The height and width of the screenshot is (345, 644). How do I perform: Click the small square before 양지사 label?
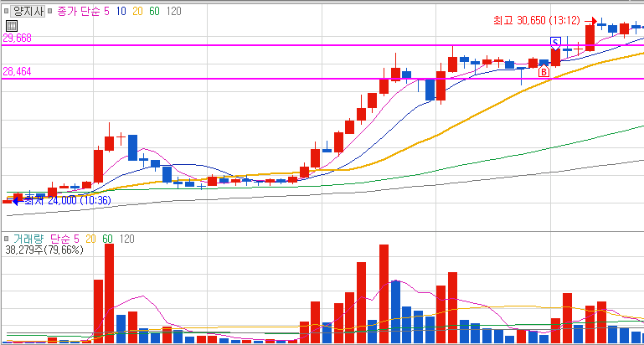point(6,11)
